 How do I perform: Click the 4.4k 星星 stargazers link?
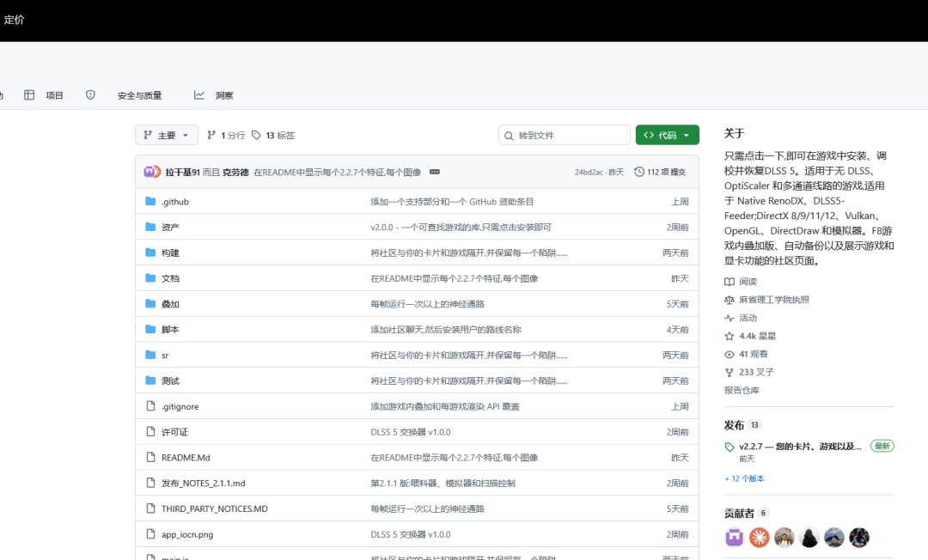coord(750,336)
